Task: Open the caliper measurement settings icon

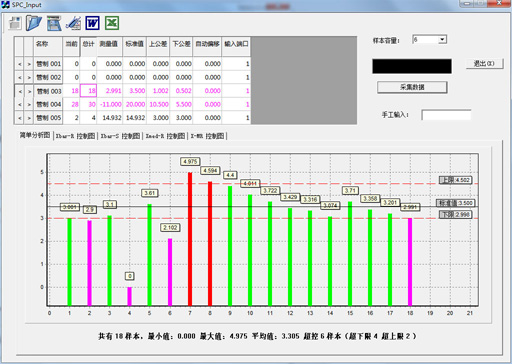Action: point(73,23)
